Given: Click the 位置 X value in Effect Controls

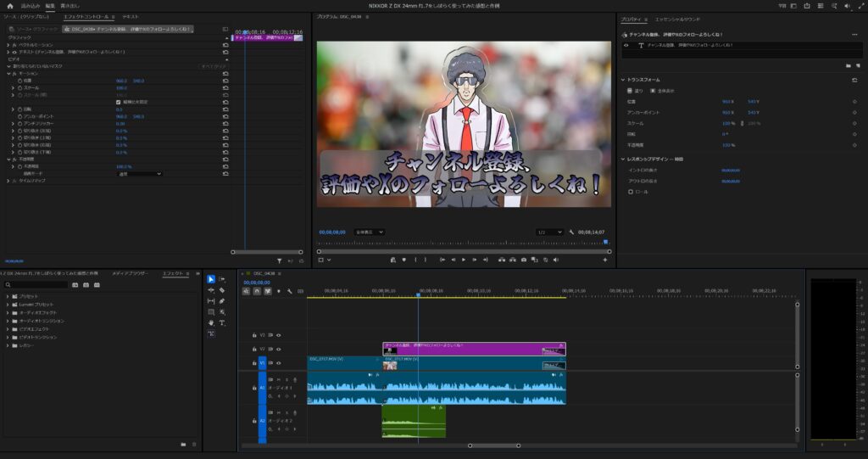Looking at the screenshot, I should (x=120, y=81).
